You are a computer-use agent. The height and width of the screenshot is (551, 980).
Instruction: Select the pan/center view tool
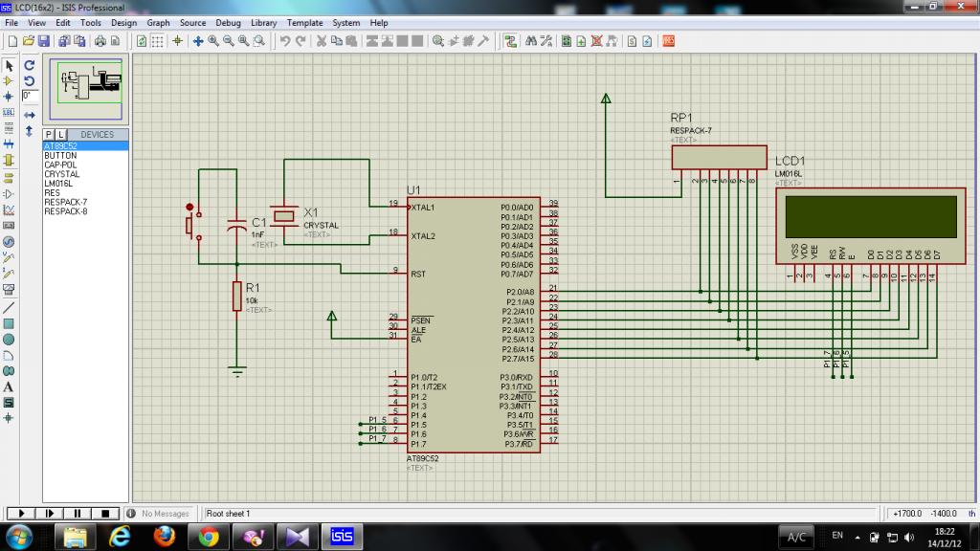tap(198, 41)
